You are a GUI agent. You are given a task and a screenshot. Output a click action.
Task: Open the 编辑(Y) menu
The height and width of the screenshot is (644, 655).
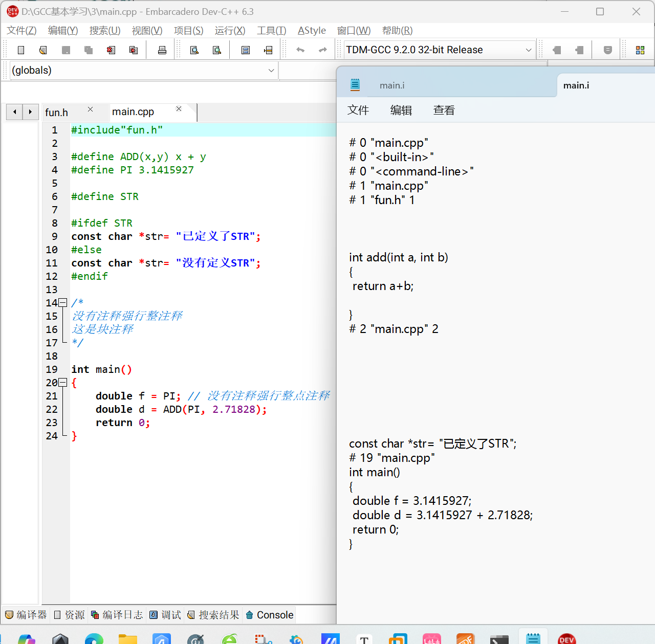click(x=63, y=31)
